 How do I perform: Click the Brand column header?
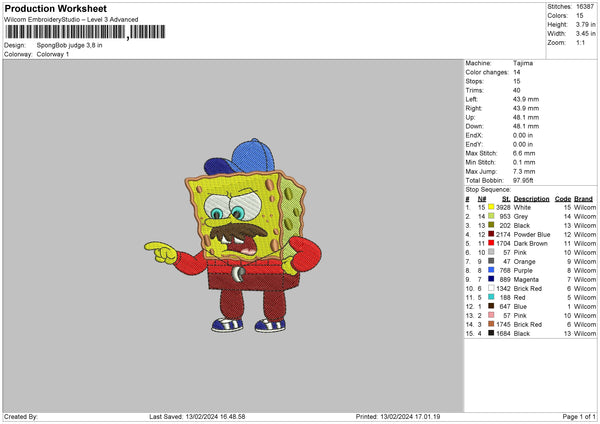point(583,199)
